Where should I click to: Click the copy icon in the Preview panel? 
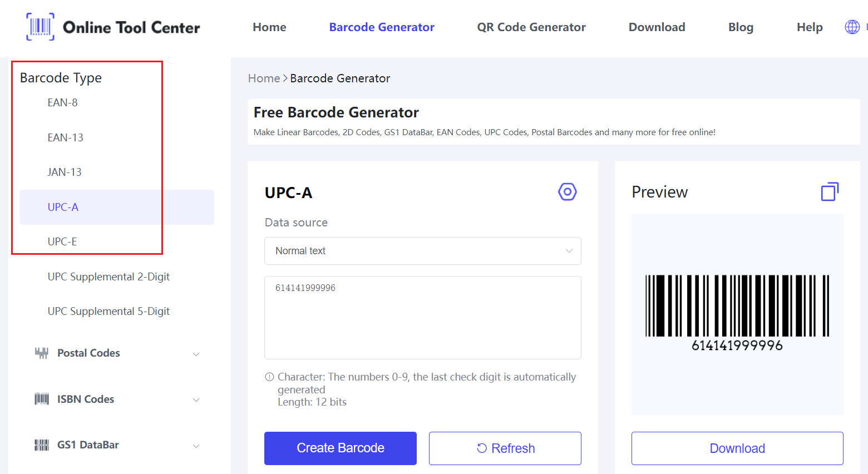830,192
